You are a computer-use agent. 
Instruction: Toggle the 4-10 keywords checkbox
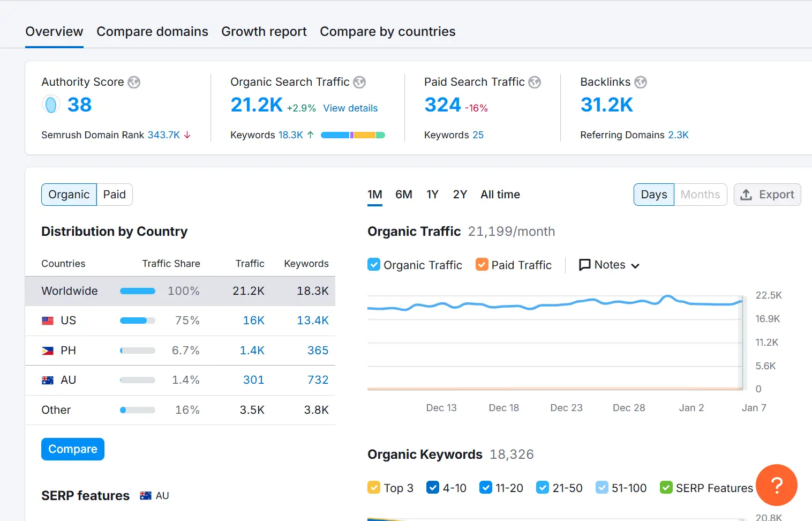click(x=433, y=487)
